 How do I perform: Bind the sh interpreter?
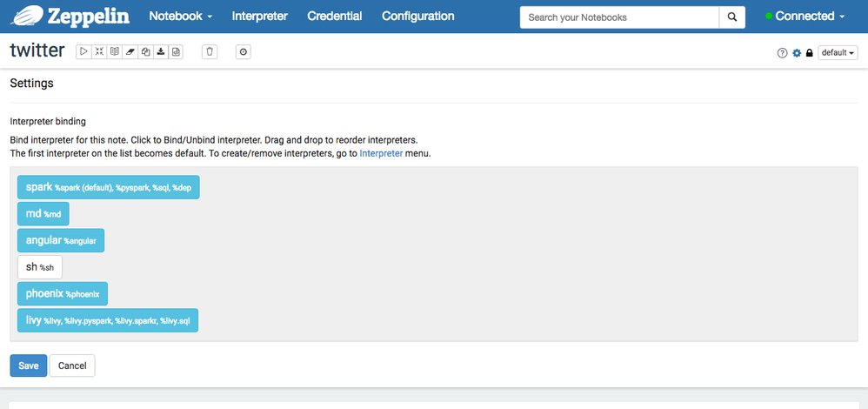[x=40, y=267]
